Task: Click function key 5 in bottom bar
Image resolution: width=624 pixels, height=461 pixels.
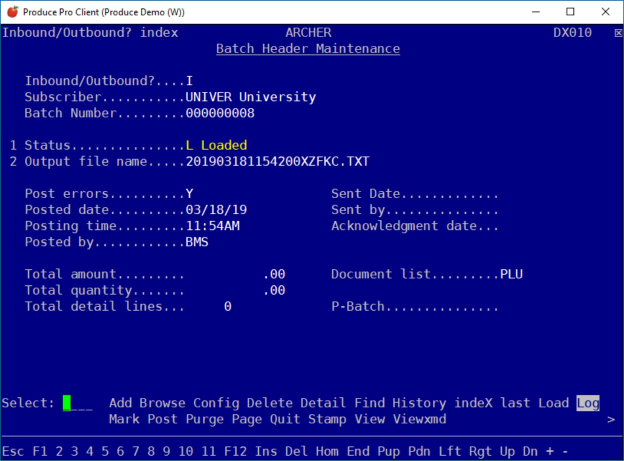Action: (x=105, y=451)
